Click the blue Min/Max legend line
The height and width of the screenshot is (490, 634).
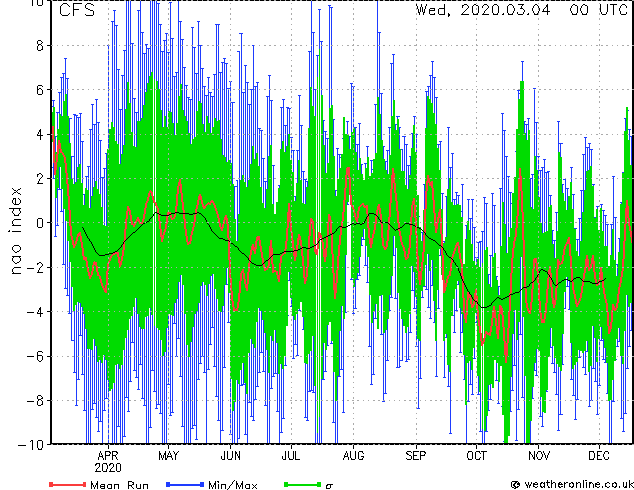(x=185, y=484)
